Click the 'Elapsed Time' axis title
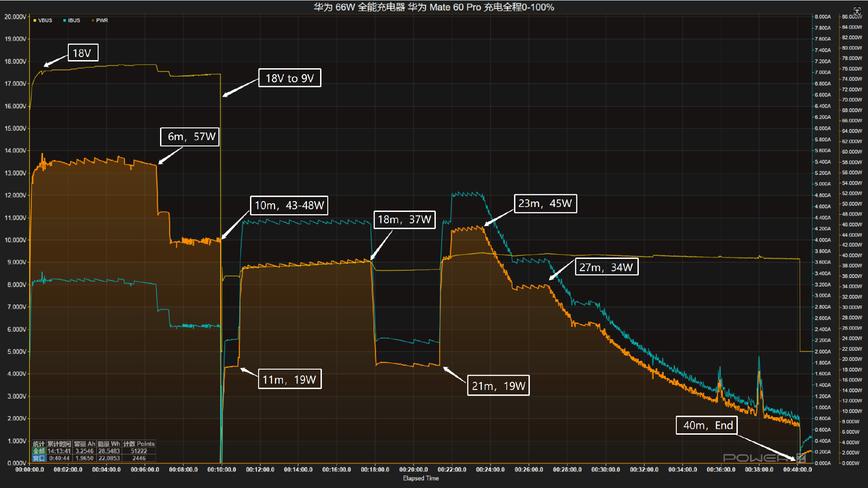Viewport: 868px width, 488px height. 420,478
